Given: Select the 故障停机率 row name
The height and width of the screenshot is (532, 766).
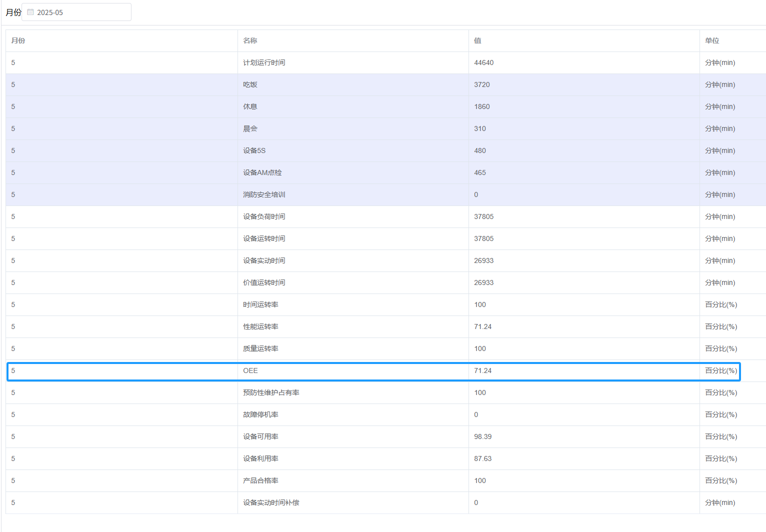Looking at the screenshot, I should [x=260, y=414].
